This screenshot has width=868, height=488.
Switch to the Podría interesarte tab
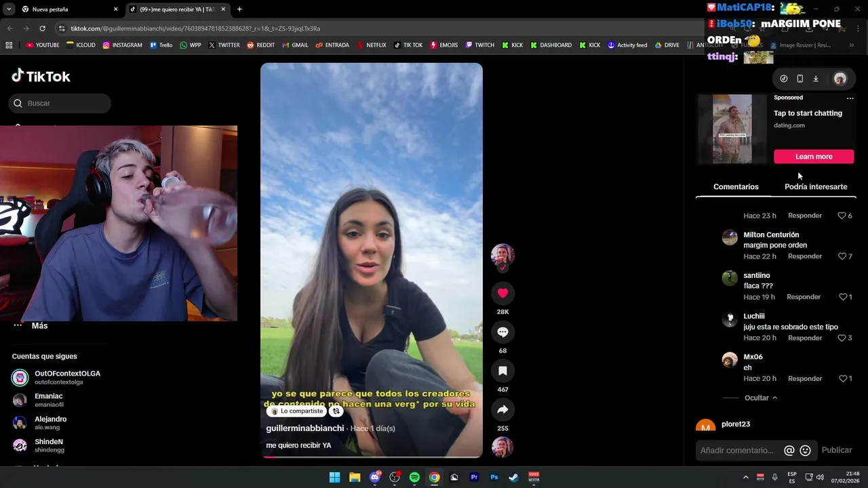[816, 186]
